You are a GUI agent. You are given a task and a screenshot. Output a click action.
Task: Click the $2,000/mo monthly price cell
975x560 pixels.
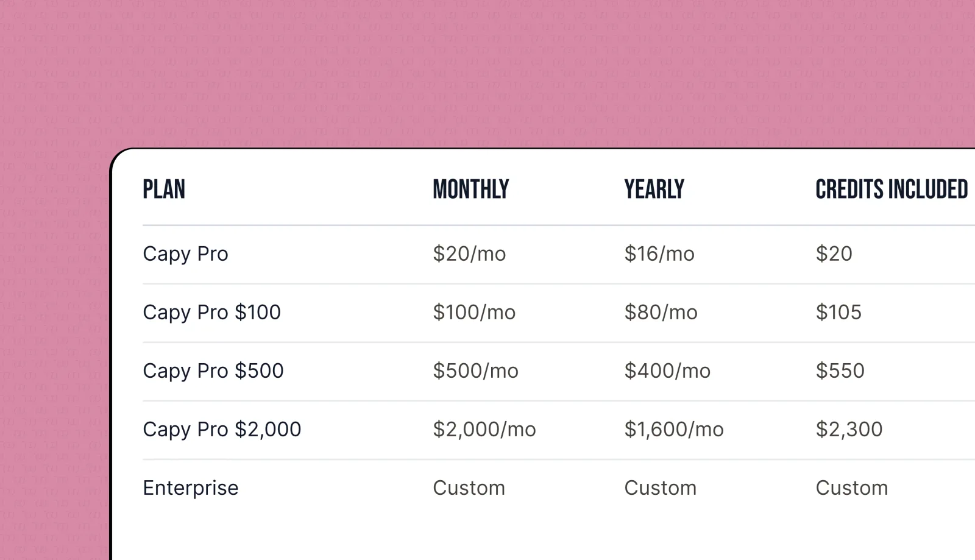pos(484,430)
